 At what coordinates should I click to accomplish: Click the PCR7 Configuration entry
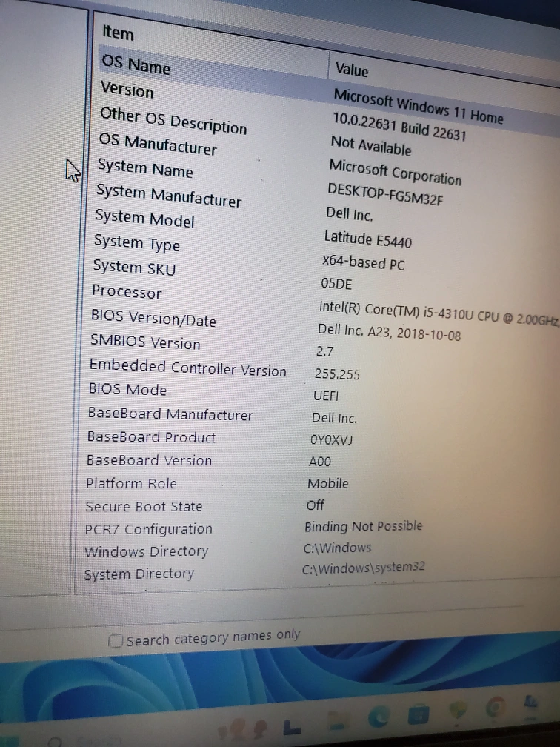(x=148, y=529)
